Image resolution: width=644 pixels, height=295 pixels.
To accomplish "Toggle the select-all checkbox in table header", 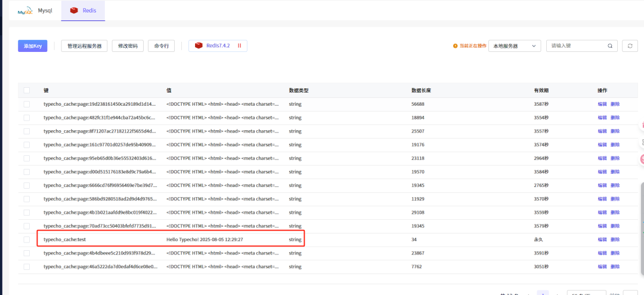I will tap(27, 90).
